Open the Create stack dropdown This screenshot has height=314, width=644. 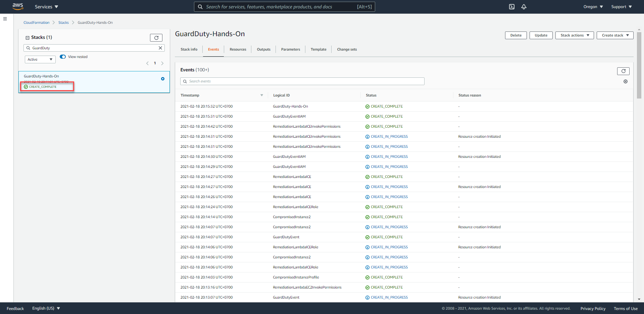coord(615,35)
